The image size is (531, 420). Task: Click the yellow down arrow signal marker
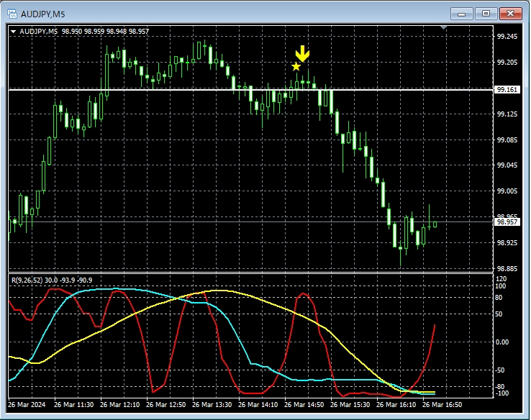point(303,53)
